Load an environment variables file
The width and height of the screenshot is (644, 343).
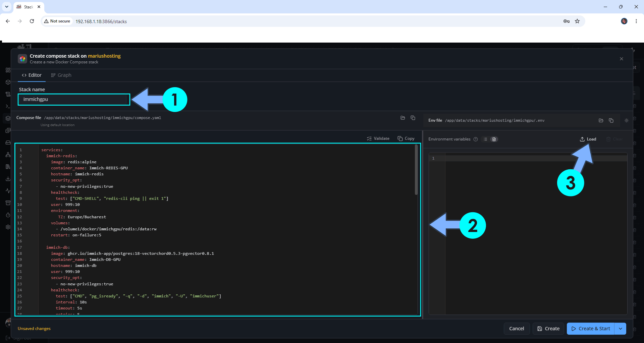(588, 139)
